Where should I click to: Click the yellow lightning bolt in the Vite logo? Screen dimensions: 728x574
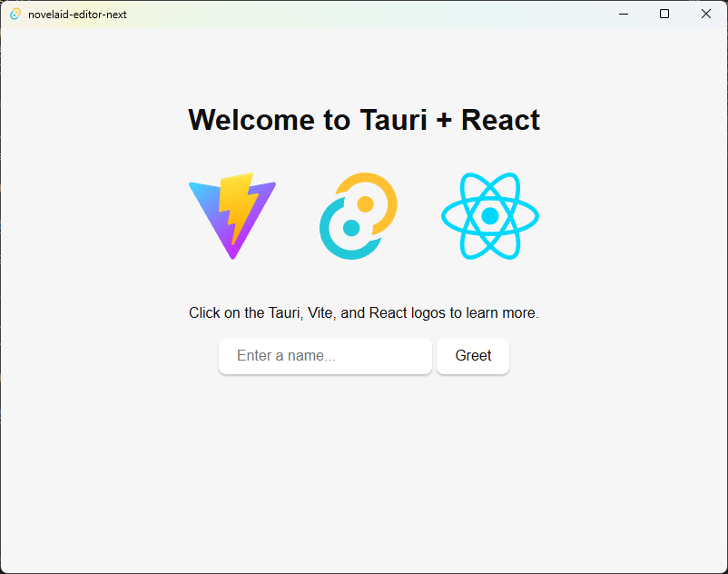tap(235, 204)
